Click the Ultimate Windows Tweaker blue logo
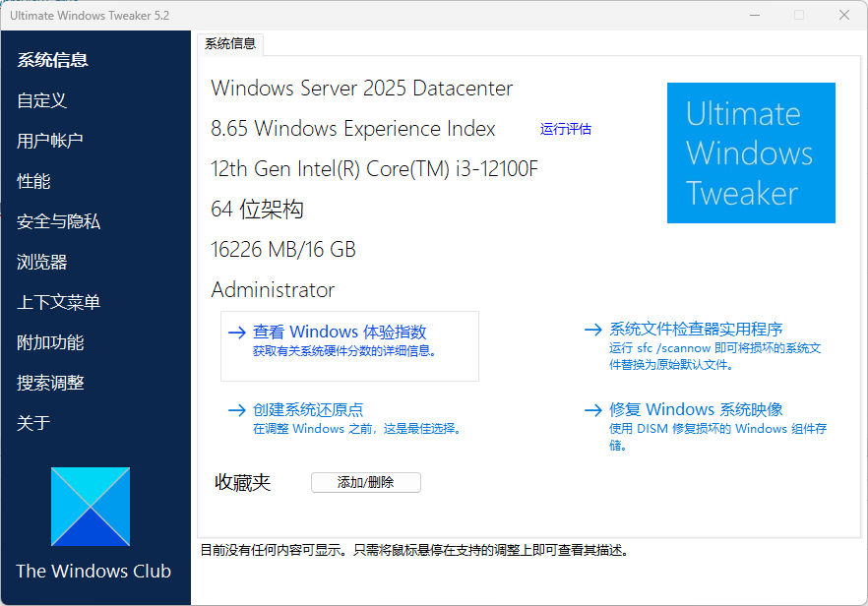The image size is (868, 606). click(751, 152)
